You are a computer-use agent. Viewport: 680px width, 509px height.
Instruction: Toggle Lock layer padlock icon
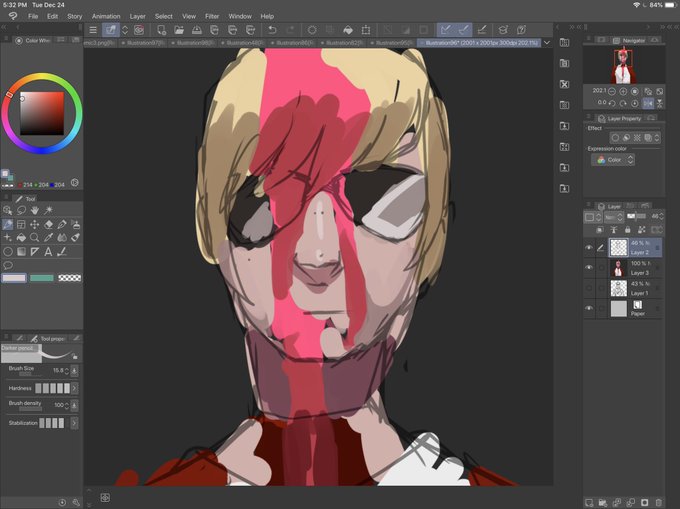click(x=628, y=230)
